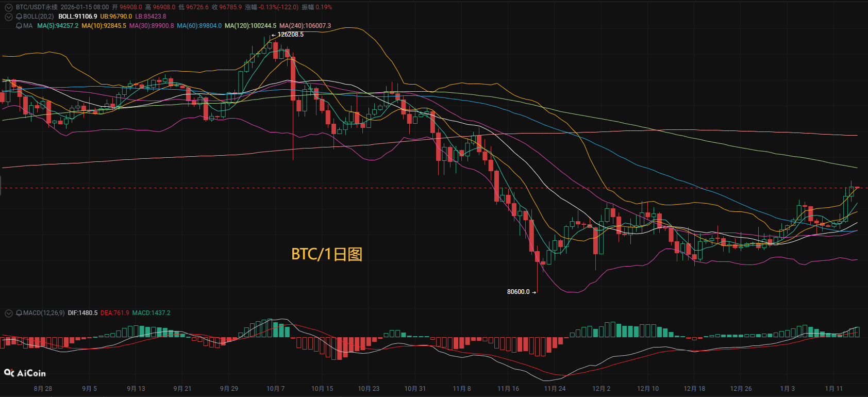This screenshot has width=868, height=397.
Task: Click the 10月 7 date on time axis
Action: click(x=276, y=389)
